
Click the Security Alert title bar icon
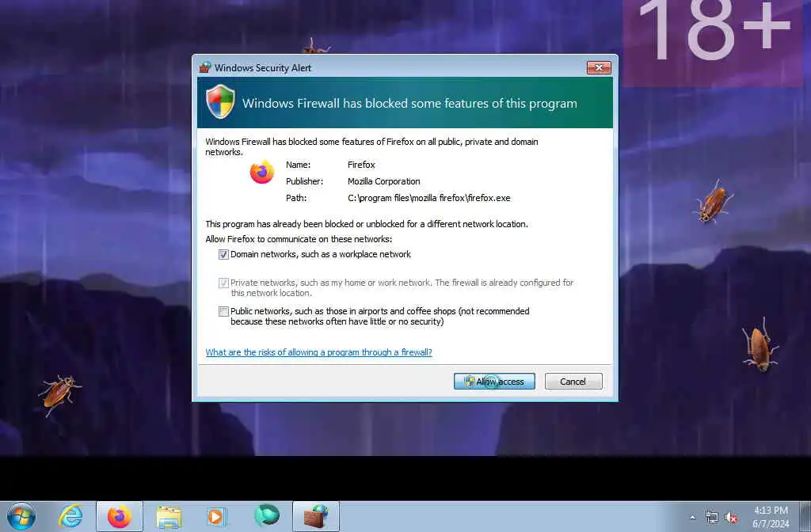tap(205, 68)
